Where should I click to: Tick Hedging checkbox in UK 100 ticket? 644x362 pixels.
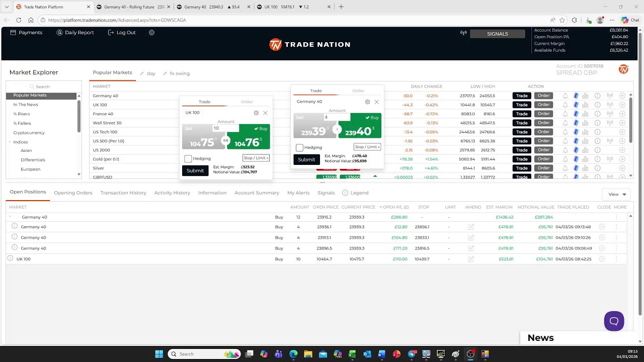(188, 158)
